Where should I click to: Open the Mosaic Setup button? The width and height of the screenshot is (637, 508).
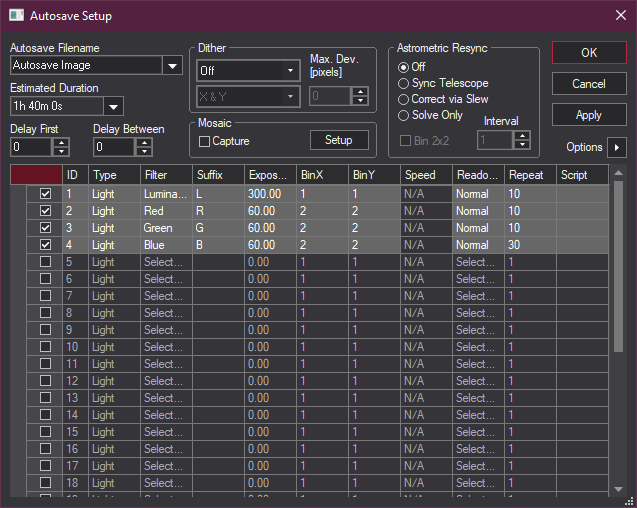[339, 140]
